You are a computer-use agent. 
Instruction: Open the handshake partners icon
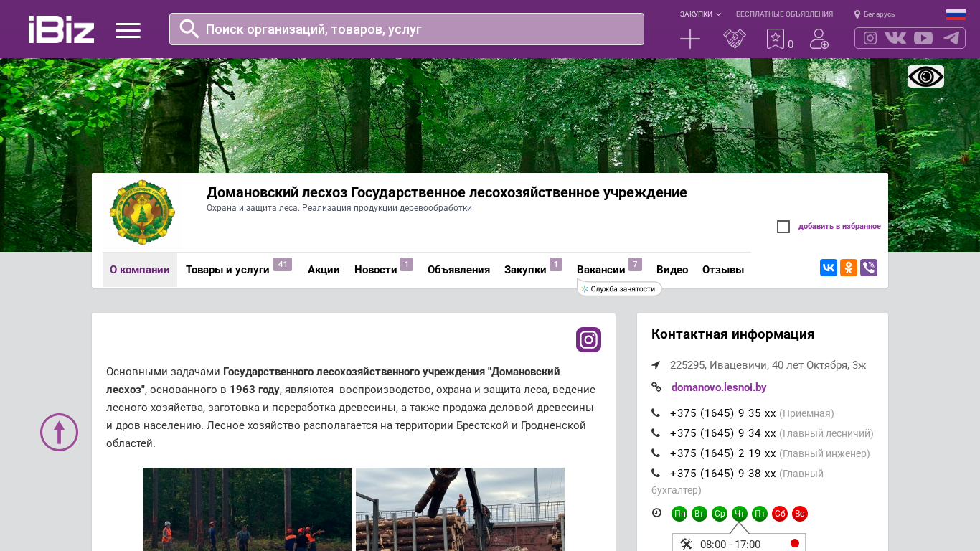pyautogui.click(x=734, y=39)
